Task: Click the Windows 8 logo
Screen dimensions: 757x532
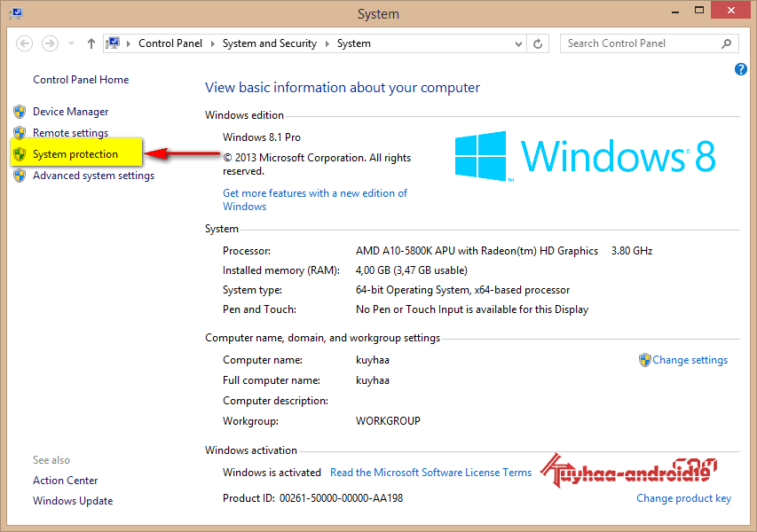Action: pyautogui.click(x=585, y=156)
